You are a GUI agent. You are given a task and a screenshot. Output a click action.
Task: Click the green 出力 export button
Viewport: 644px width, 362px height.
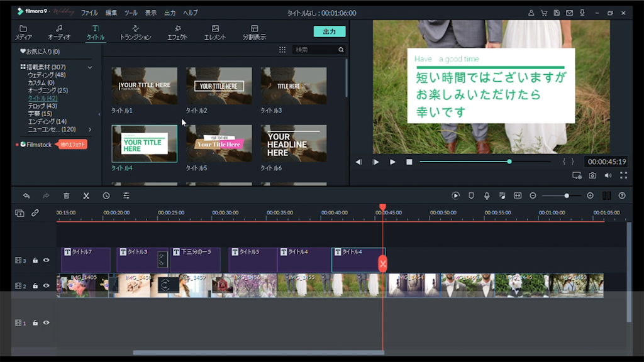click(329, 31)
